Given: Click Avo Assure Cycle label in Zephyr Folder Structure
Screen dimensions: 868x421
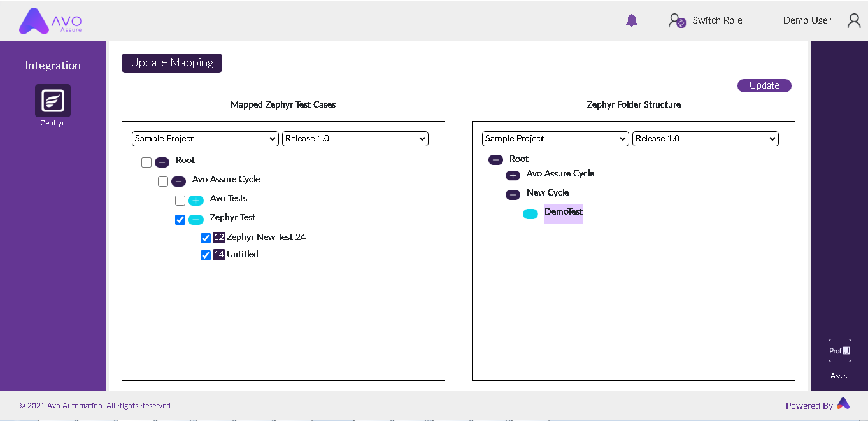Looking at the screenshot, I should [x=560, y=173].
